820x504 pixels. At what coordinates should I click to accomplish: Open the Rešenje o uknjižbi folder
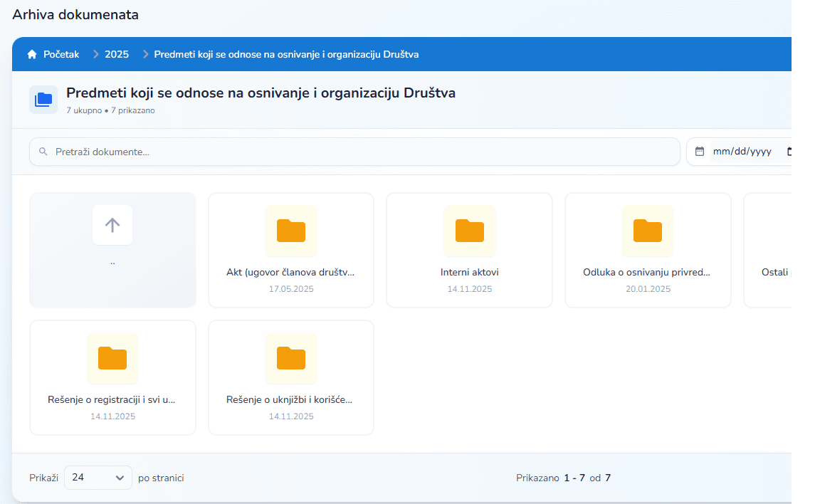290,377
